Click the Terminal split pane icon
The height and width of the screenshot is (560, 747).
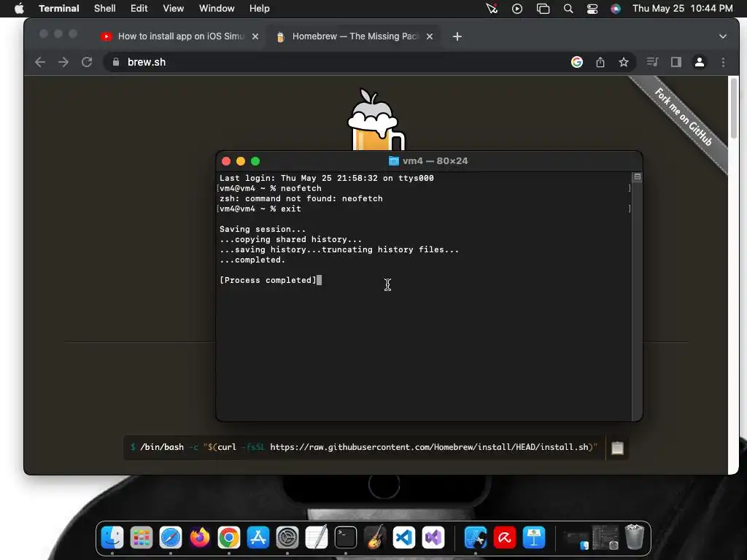638,177
